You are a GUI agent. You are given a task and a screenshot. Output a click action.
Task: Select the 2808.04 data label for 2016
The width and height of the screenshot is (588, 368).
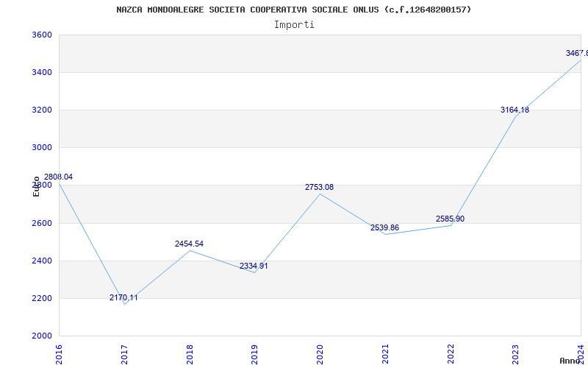click(x=59, y=177)
